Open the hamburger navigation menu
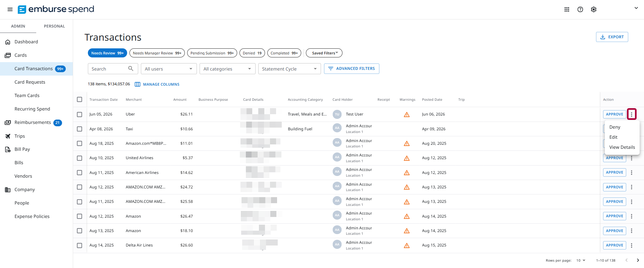The width and height of the screenshot is (644, 268). [10, 9]
